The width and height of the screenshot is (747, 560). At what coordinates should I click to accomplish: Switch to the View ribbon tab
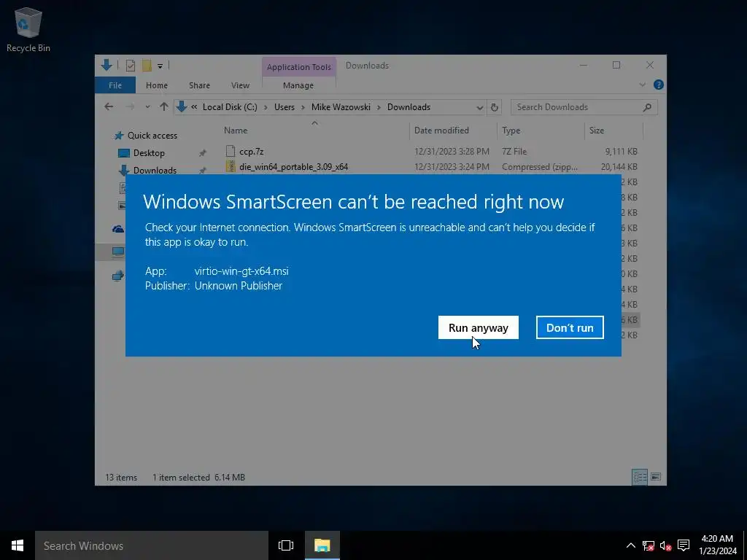click(x=240, y=85)
